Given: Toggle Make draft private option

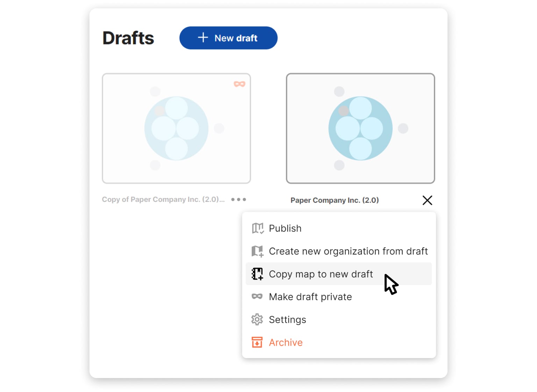Looking at the screenshot, I should point(310,297).
